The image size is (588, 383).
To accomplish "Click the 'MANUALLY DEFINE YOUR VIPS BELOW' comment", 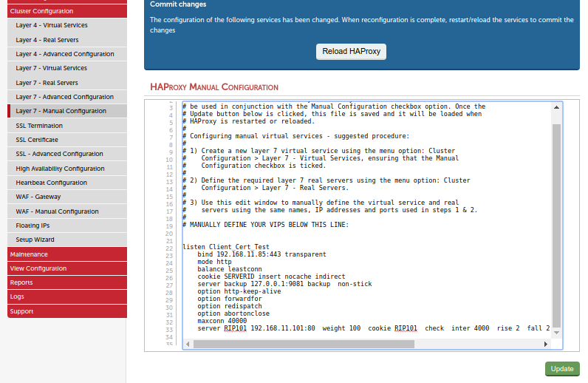I will (265, 225).
